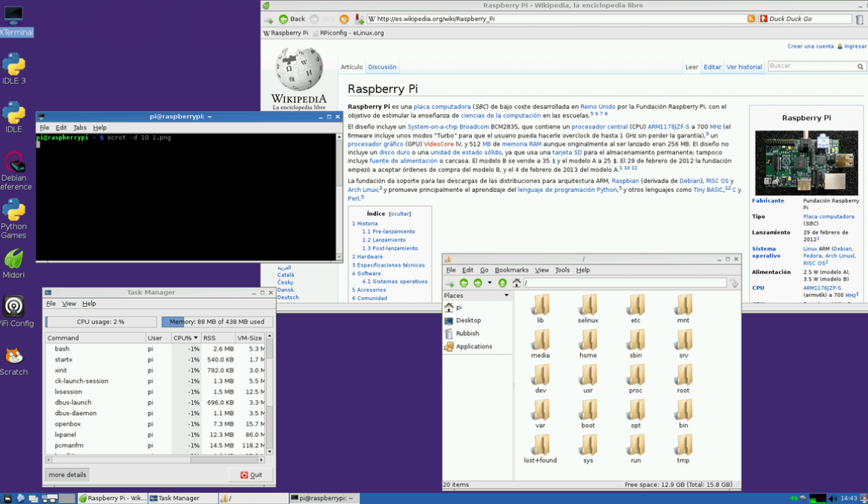Click the file manager path entry

[625, 283]
